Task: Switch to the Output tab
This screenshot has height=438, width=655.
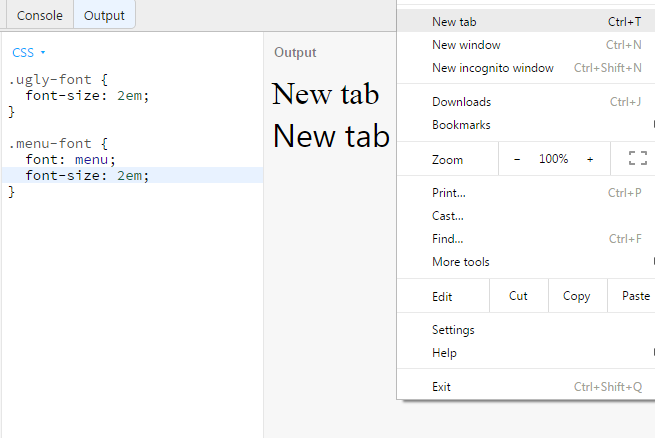Action: point(104,15)
